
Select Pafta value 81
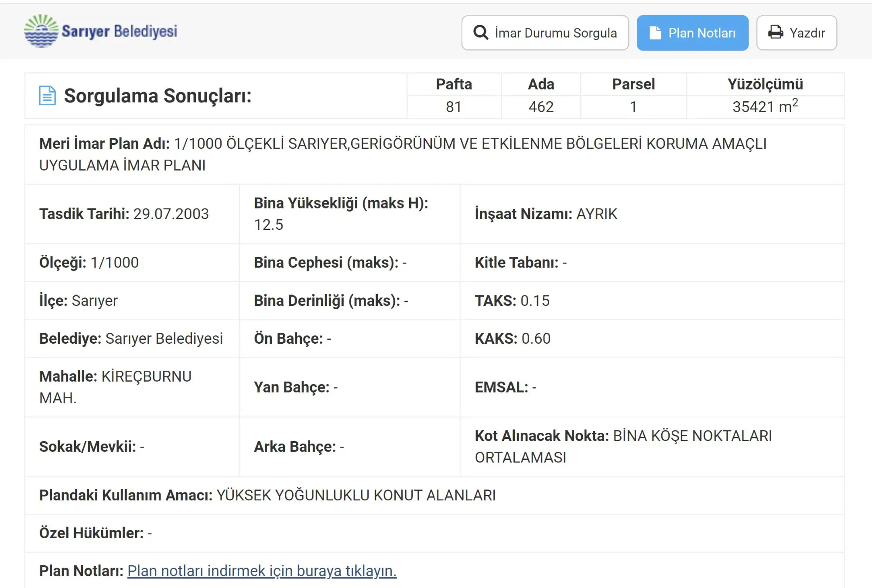[x=454, y=107]
